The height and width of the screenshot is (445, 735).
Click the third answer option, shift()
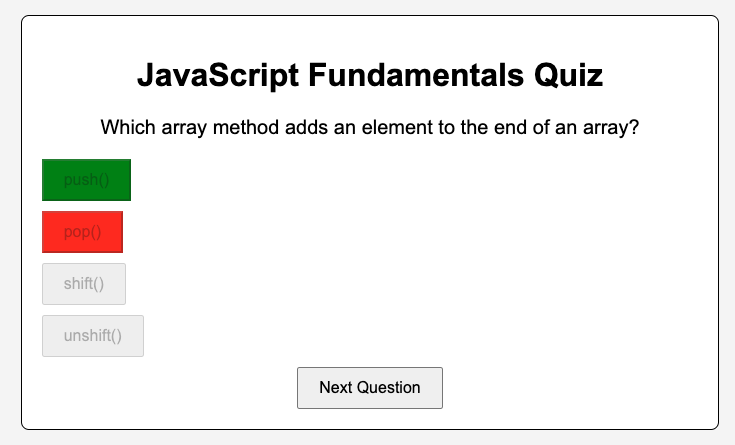[84, 284]
